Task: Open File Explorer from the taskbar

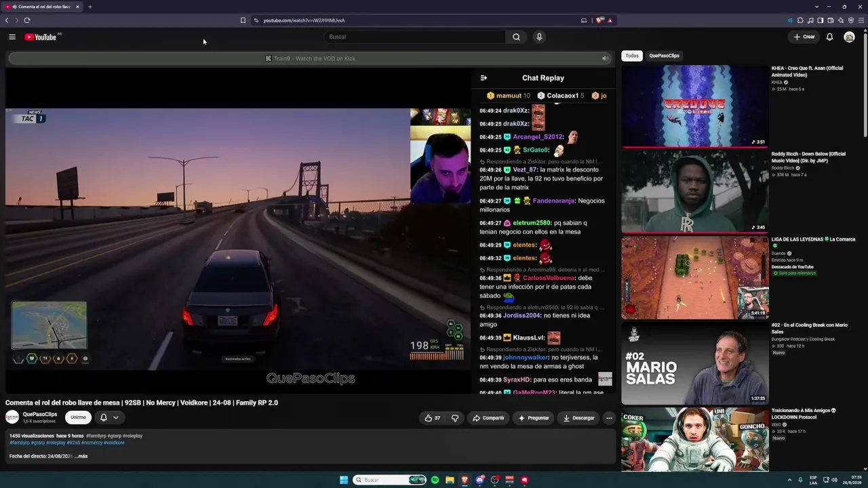Action: pyautogui.click(x=450, y=480)
